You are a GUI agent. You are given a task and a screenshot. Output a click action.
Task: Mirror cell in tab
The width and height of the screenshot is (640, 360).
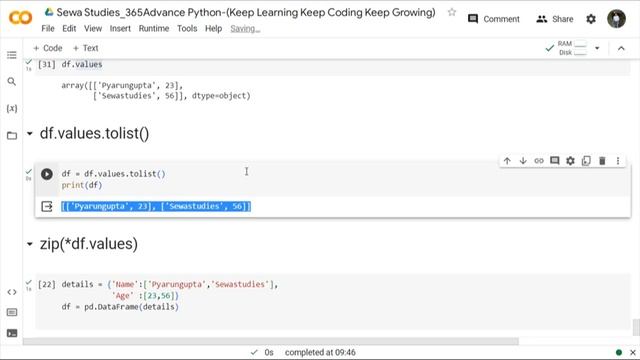point(586,161)
